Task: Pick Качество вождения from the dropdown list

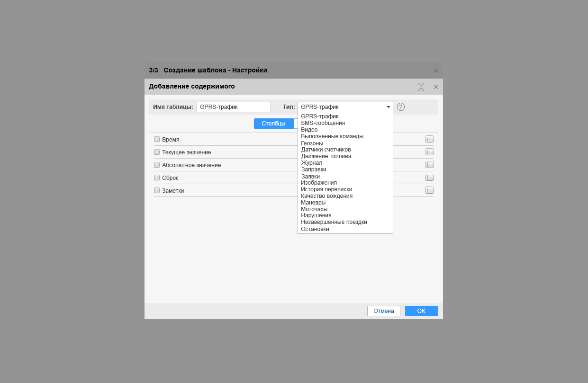Action: coord(326,196)
